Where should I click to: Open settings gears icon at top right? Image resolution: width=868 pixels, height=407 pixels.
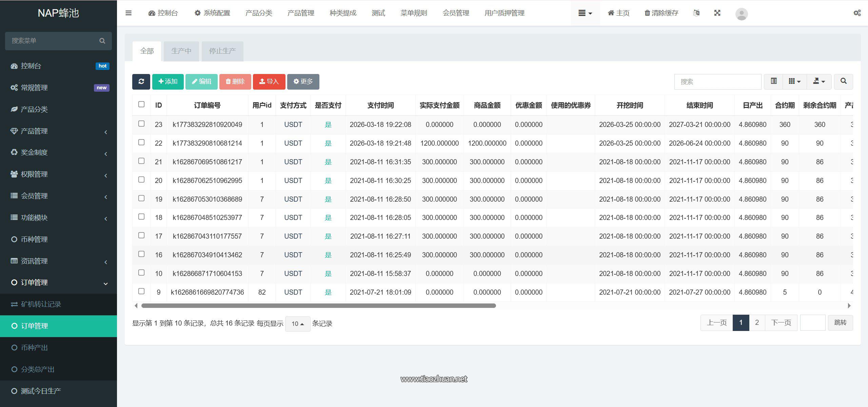pos(857,13)
